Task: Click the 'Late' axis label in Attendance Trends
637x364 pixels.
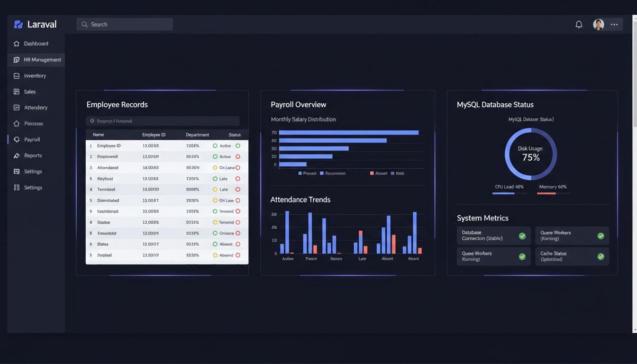Action: pos(362,259)
